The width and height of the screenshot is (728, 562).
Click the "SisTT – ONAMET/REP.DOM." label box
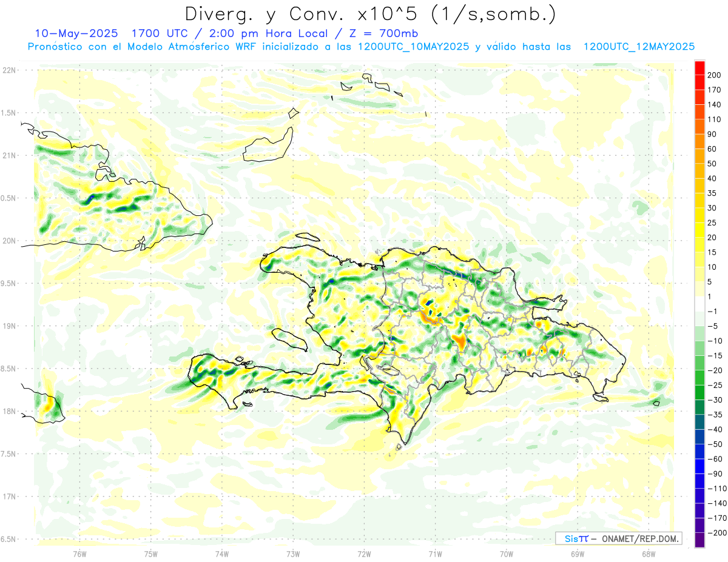pyautogui.click(x=618, y=538)
